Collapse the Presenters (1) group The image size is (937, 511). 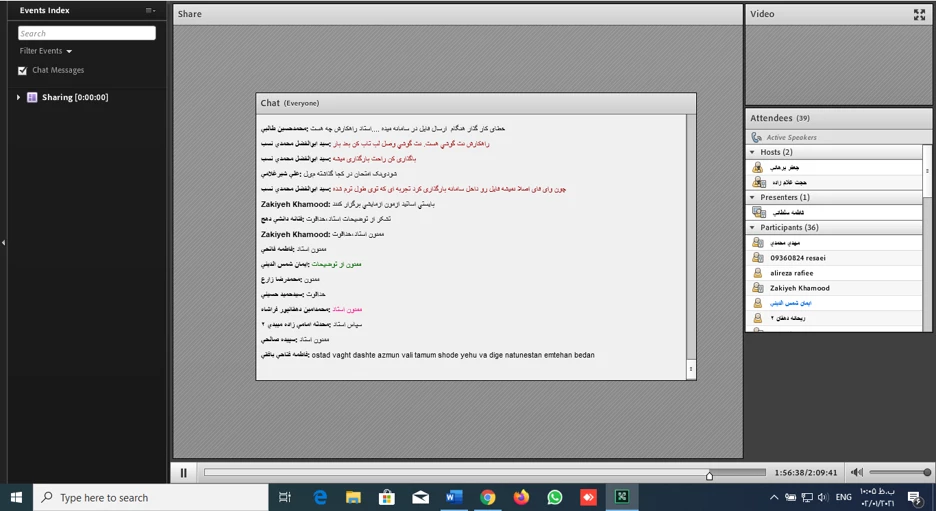click(752, 197)
